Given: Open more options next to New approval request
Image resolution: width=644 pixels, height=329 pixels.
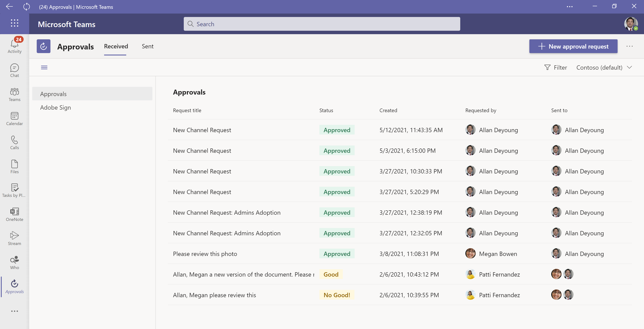Looking at the screenshot, I should [x=629, y=46].
